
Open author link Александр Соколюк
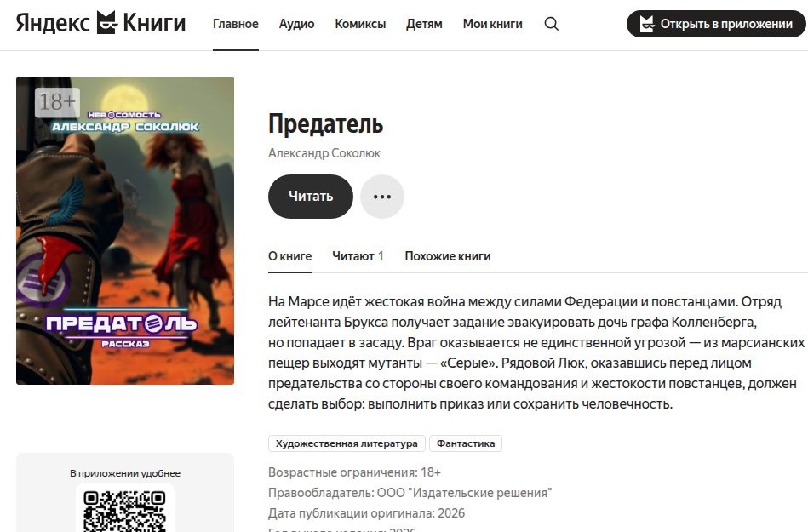coord(324,153)
